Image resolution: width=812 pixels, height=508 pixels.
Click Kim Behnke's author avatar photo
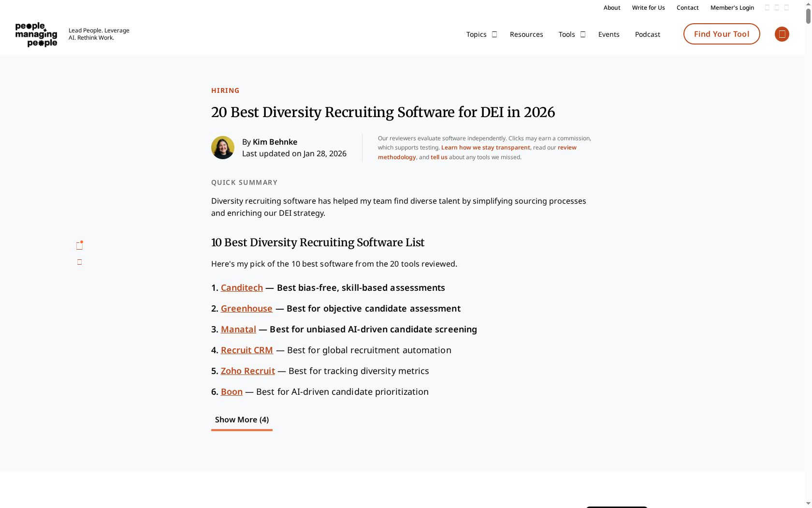pos(223,148)
